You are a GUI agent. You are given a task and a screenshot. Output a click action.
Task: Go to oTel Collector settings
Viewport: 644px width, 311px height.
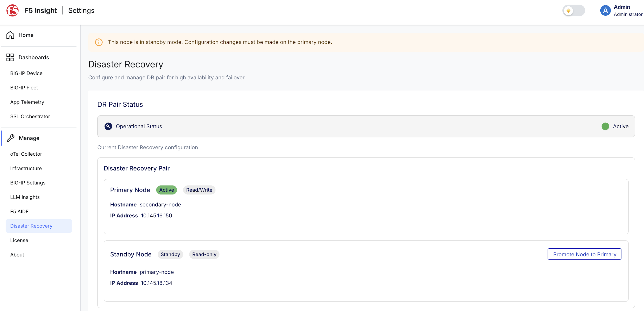[x=26, y=154]
